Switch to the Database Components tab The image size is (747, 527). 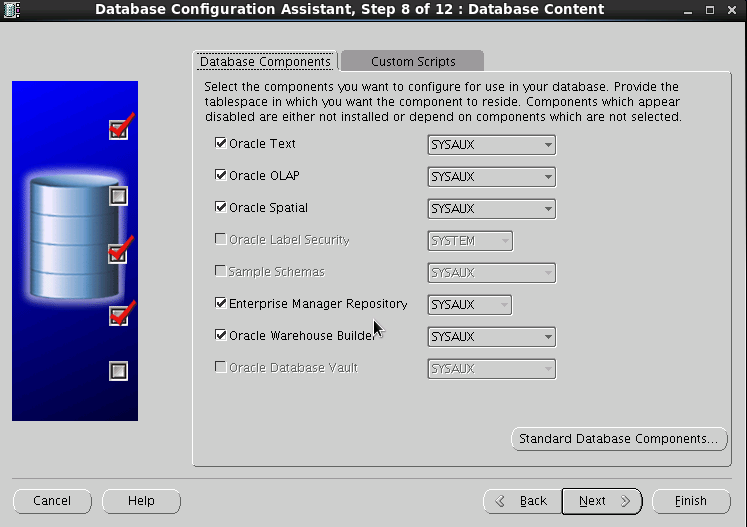265,61
